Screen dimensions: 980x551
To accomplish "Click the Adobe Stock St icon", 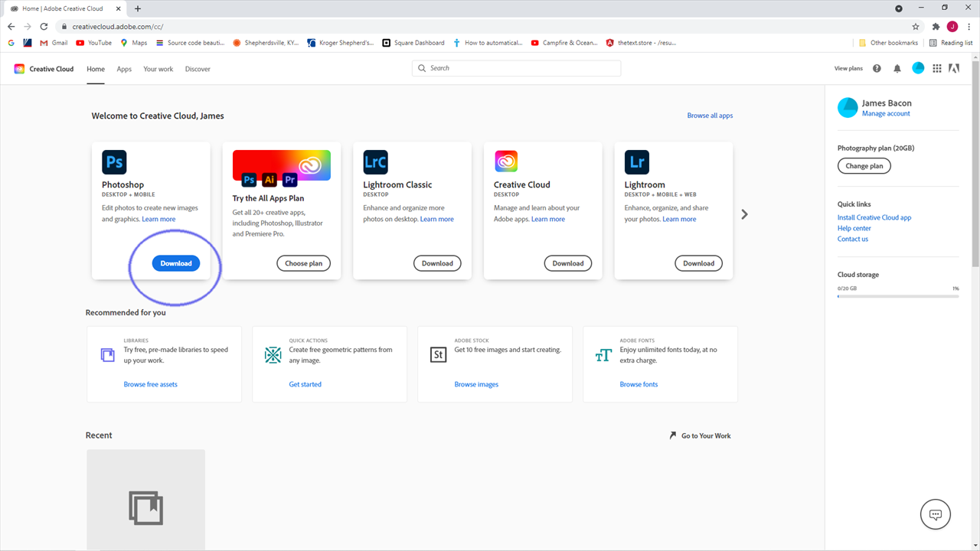I will (438, 355).
